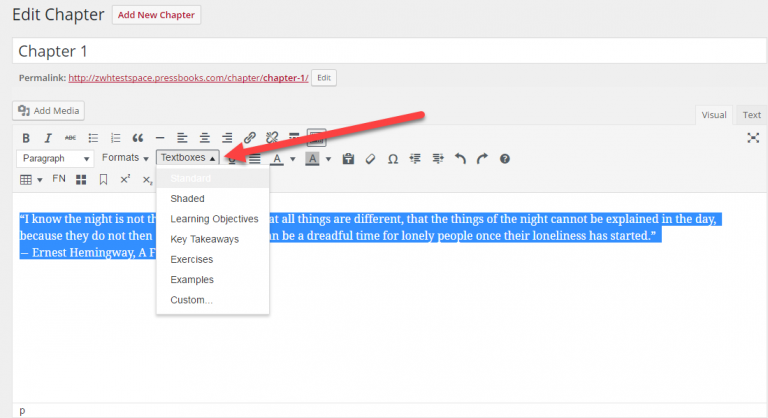Switch to the Text editor tab
Image resolution: width=768 pixels, height=418 pixels.
[x=750, y=115]
